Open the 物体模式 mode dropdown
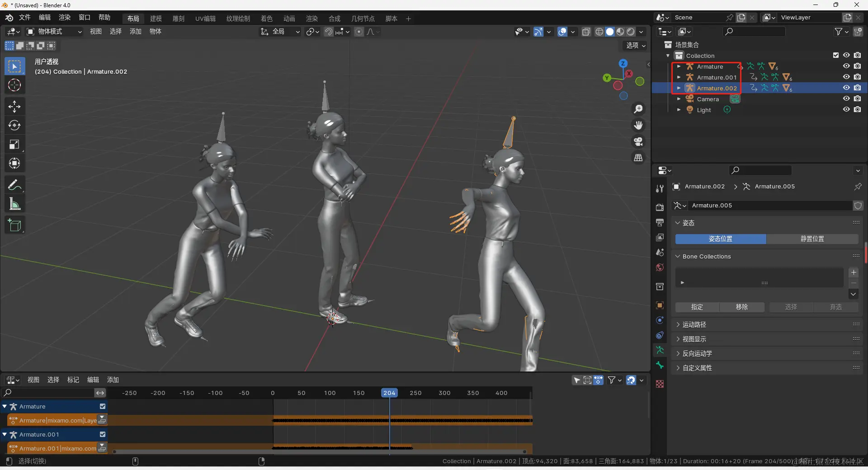Image resolution: width=868 pixels, height=470 pixels. (54, 32)
